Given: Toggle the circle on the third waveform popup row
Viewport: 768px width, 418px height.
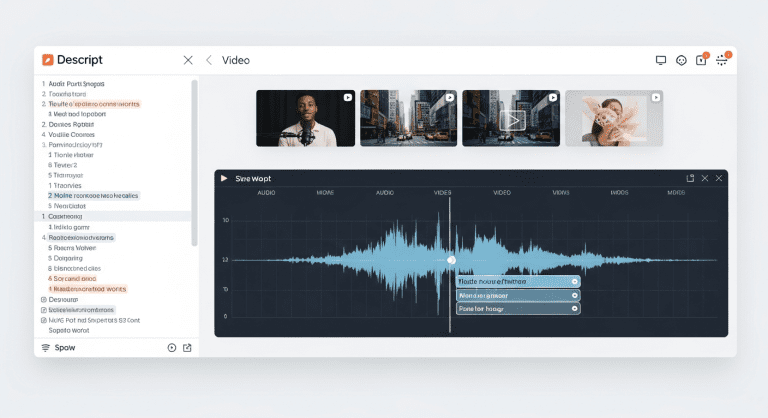Looking at the screenshot, I should [x=574, y=309].
